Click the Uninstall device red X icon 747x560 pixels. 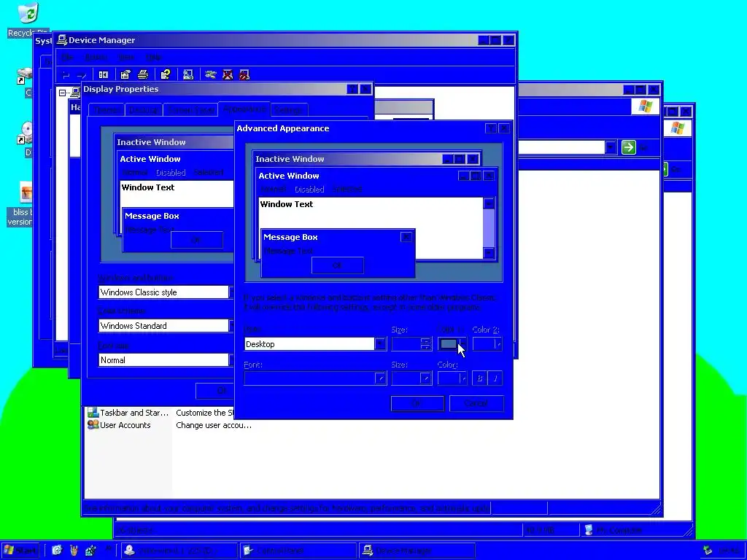228,75
